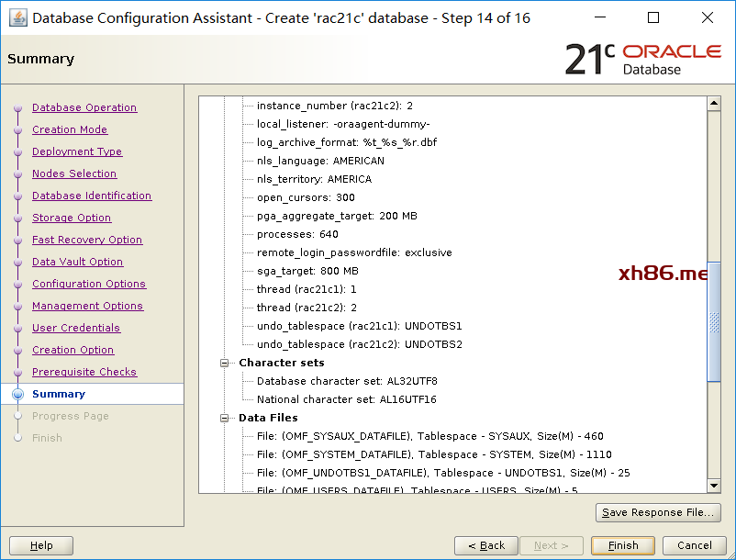The width and height of the screenshot is (736, 560).
Task: Click Finish to create the database
Action: [x=623, y=545]
